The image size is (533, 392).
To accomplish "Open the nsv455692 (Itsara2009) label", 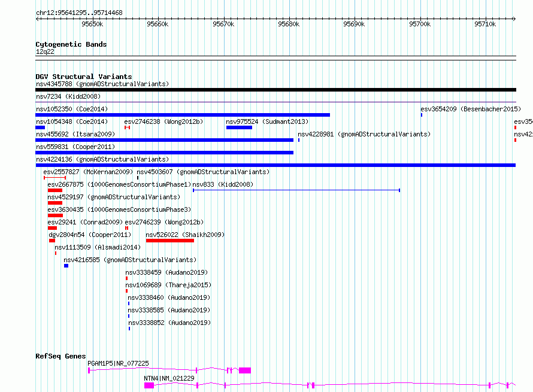I will click(75, 134).
